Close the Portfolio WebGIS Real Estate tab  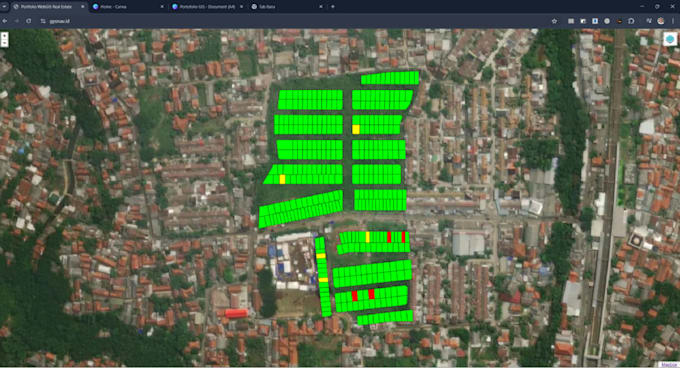(83, 7)
